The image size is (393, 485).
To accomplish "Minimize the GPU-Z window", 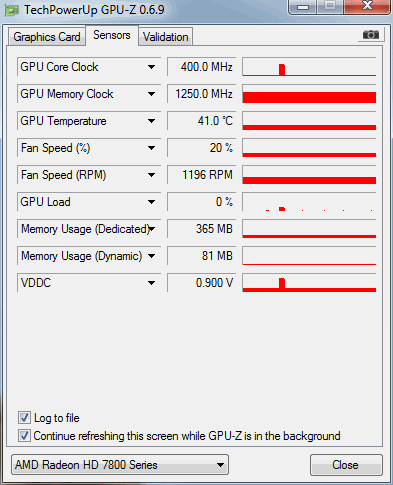I will pyautogui.click(x=303, y=7).
